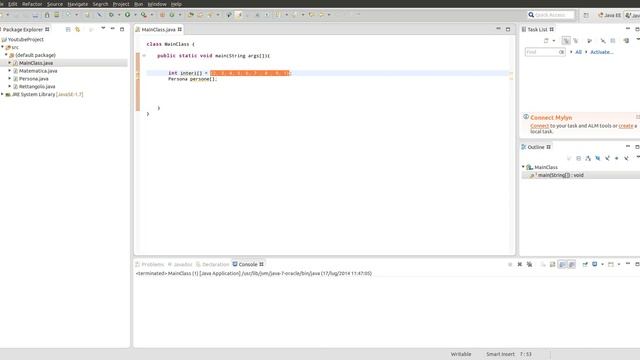Expand the Matematica.java tree node
The width and height of the screenshot is (640, 360).
coord(10,71)
